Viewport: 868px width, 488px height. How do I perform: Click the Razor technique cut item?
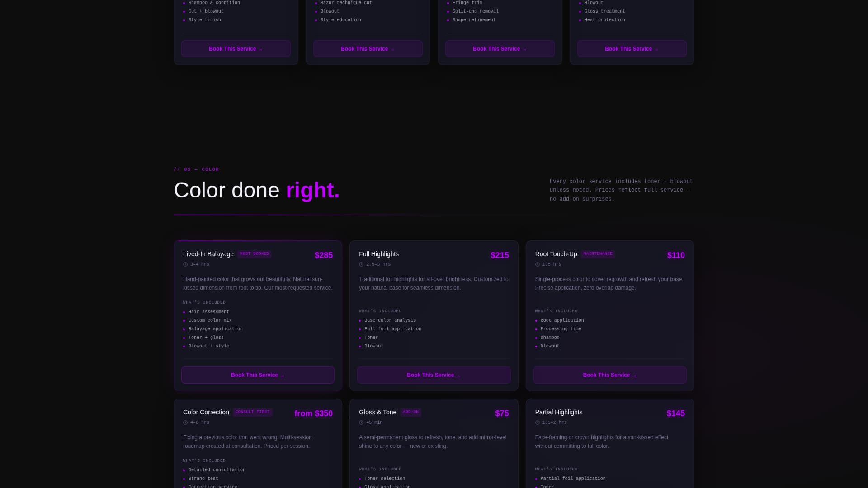pyautogui.click(x=346, y=3)
